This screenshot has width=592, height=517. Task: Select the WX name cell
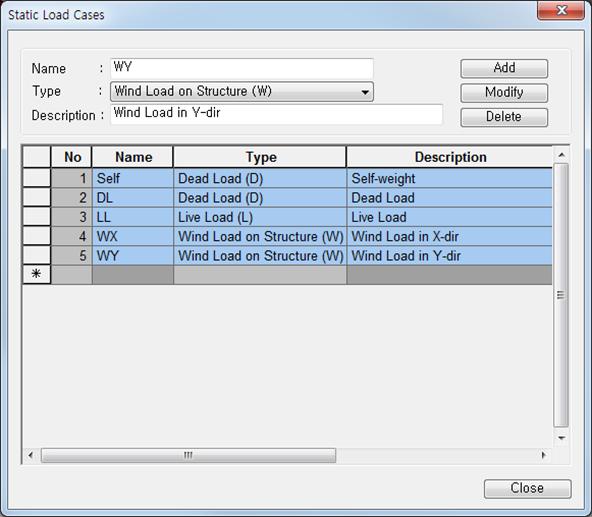pyautogui.click(x=133, y=236)
